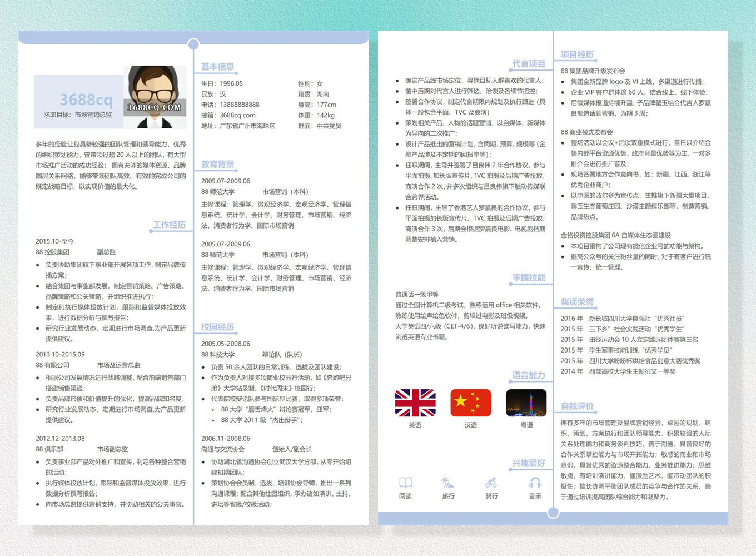Image resolution: width=756 pixels, height=556 pixels.
Task: Select the palm tree 旅行 icon
Action: coord(448,483)
